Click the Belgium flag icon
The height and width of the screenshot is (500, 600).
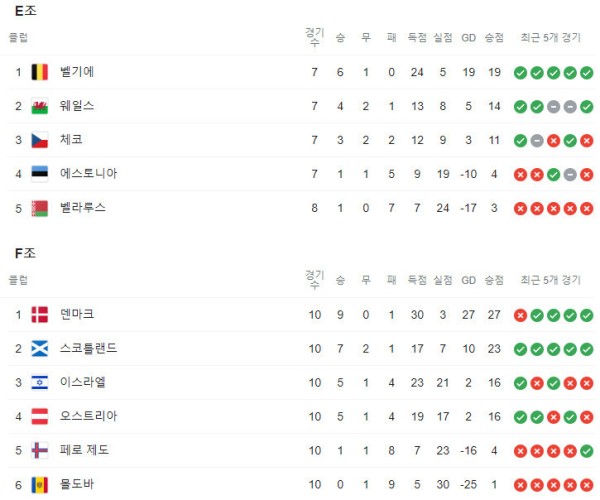click(39, 72)
